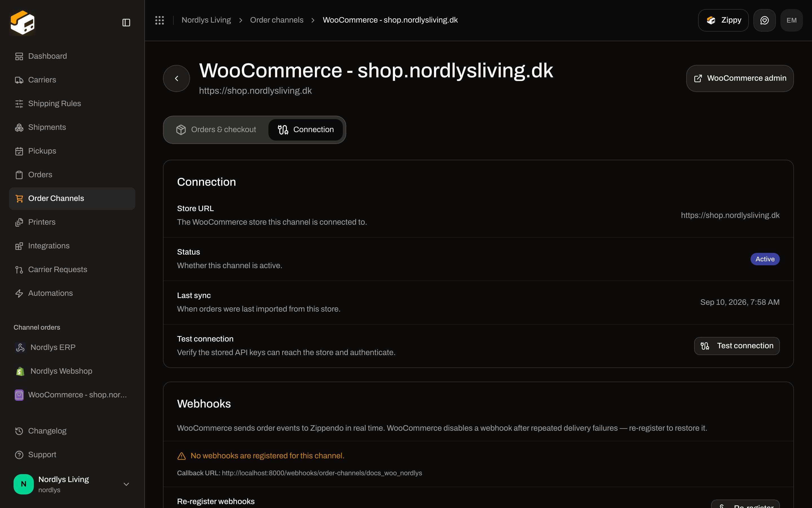Image resolution: width=812 pixels, height=508 pixels.
Task: Click the WooCommerce purple bag icon
Action: click(x=19, y=395)
